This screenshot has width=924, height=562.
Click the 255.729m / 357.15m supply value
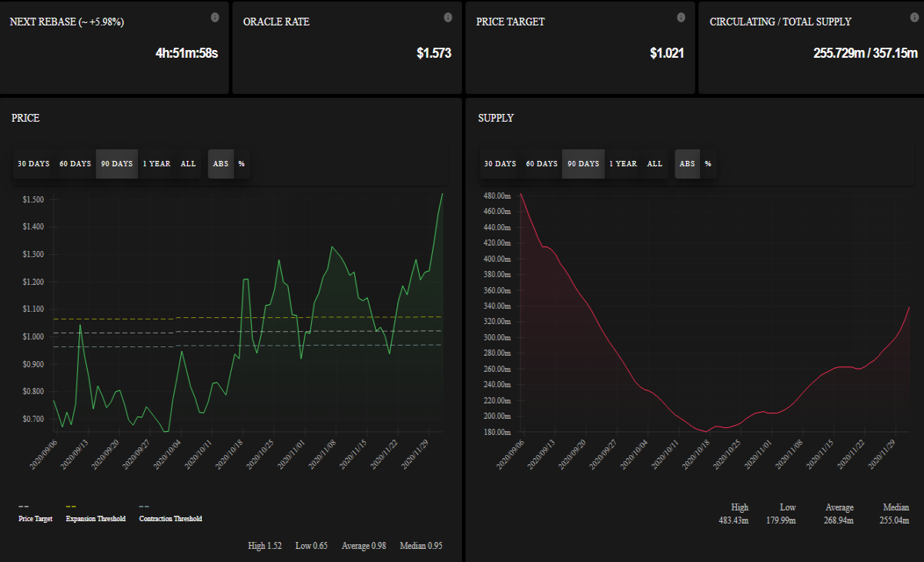(865, 54)
